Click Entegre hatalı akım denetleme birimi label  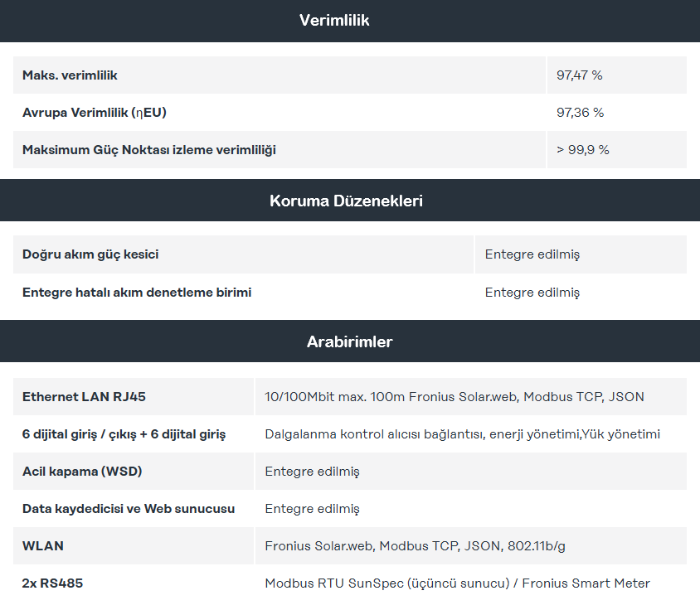point(137,293)
